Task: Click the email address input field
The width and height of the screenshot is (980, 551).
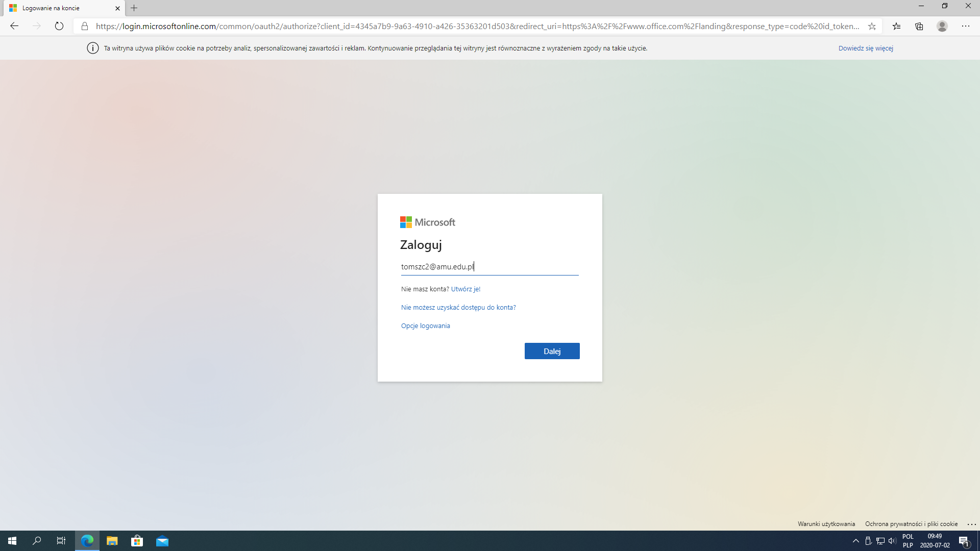Action: pos(489,266)
